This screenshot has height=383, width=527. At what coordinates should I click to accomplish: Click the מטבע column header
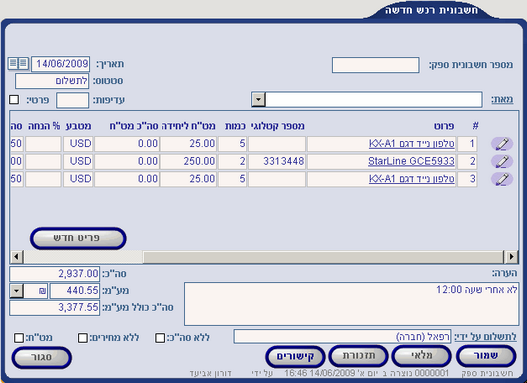(x=78, y=126)
